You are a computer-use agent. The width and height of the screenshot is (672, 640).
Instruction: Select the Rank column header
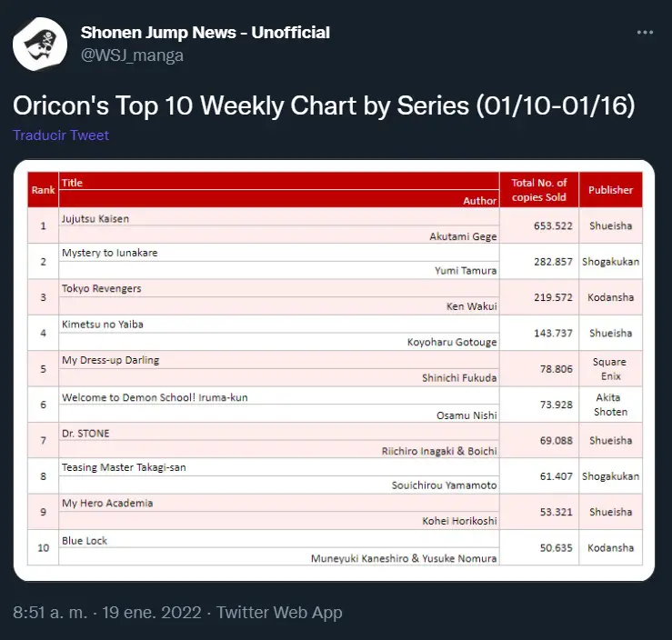coord(43,190)
